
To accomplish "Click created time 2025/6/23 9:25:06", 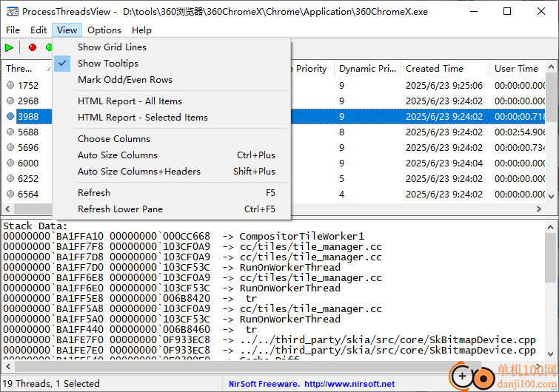I will (x=444, y=86).
